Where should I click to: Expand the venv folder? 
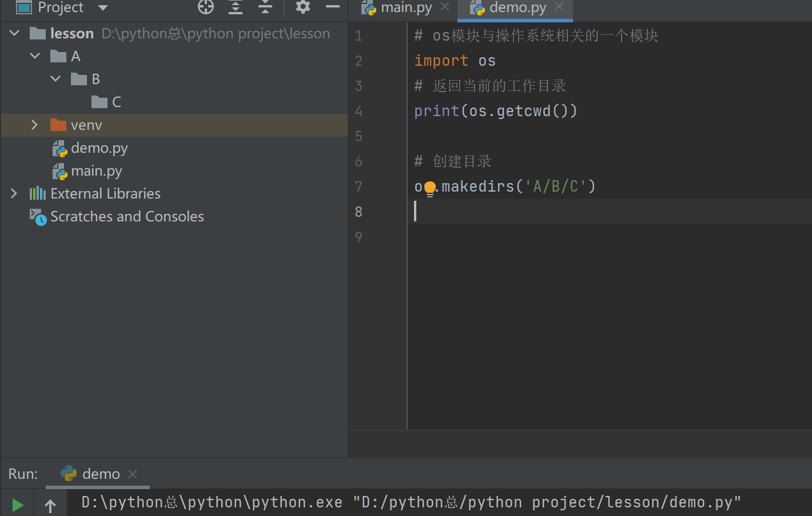coord(35,125)
